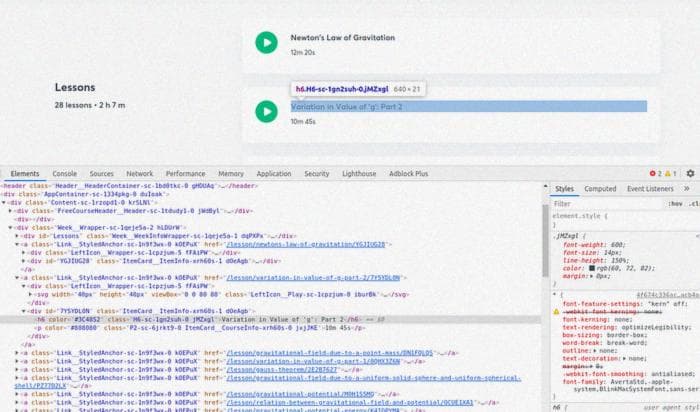Open the color picker swatch for rgb(60, 72, 82)

(592, 268)
